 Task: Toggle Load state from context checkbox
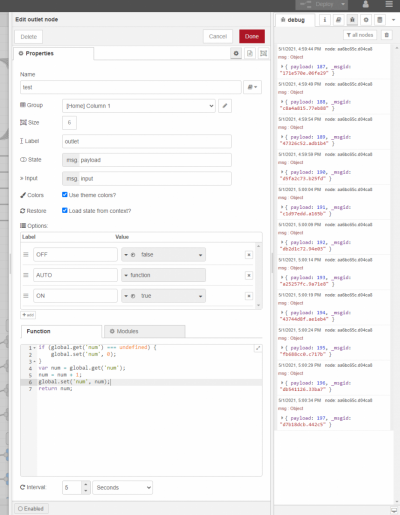(65, 210)
